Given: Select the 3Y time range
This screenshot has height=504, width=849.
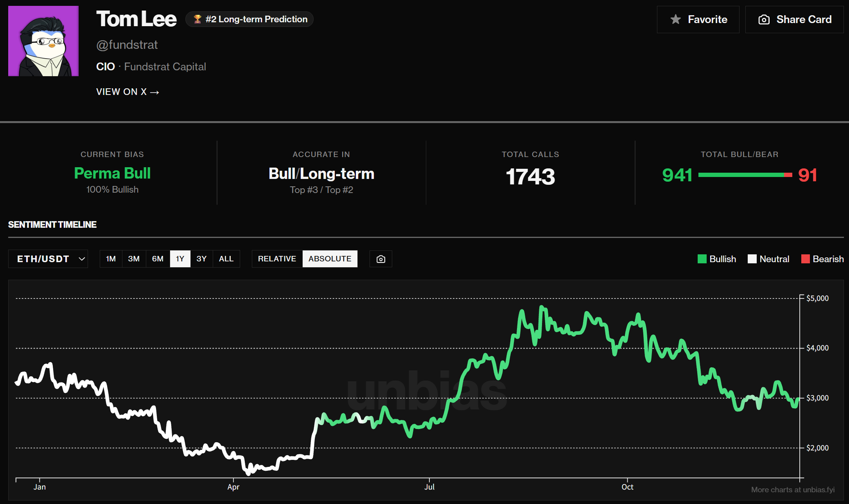Looking at the screenshot, I should point(201,259).
